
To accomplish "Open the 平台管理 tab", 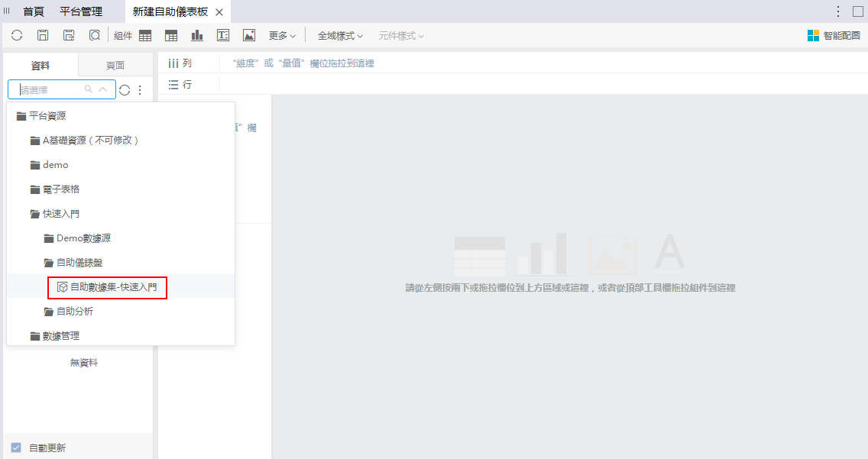I will point(81,11).
